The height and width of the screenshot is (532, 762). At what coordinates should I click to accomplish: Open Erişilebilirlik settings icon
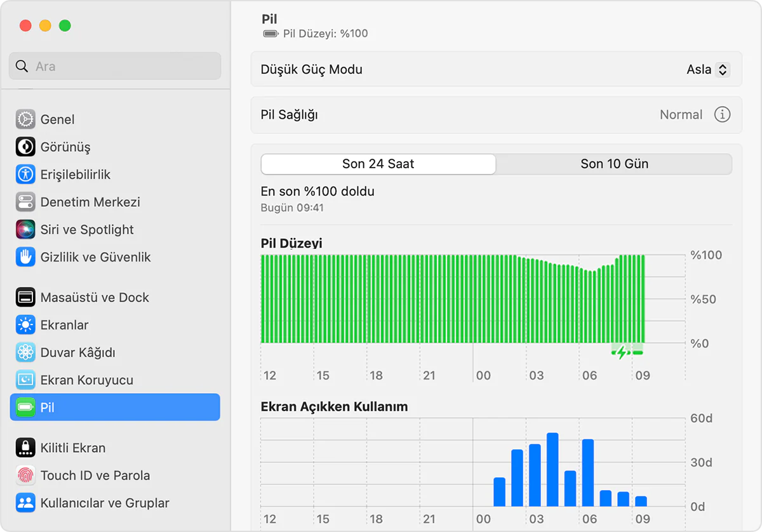click(24, 175)
